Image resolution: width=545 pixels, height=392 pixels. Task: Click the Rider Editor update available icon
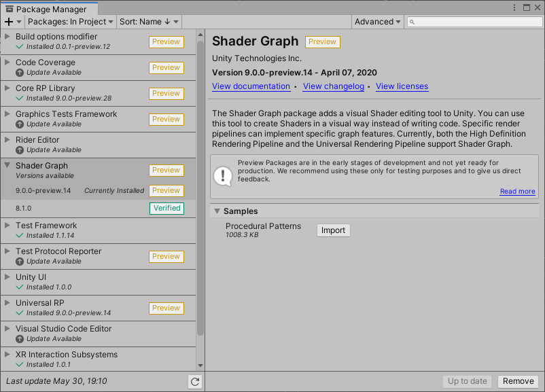tap(20, 150)
